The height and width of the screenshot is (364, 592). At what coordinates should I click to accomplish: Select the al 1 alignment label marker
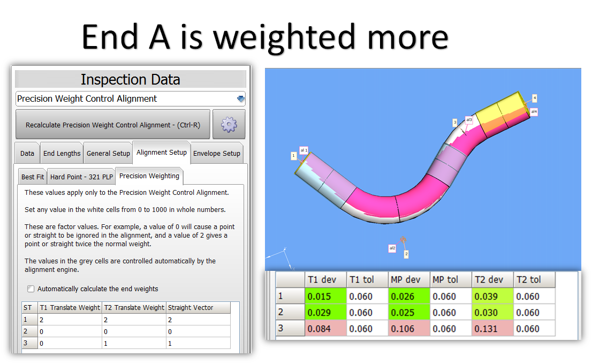coord(304,150)
